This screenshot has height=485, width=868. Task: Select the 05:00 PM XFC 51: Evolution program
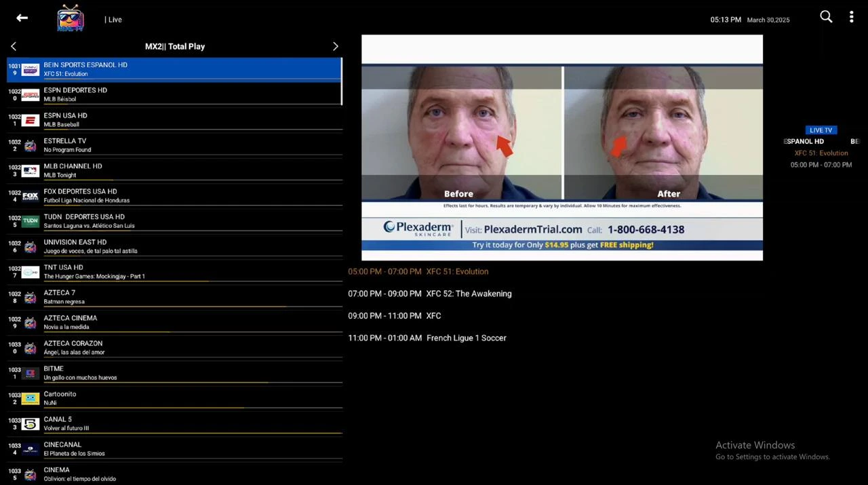click(418, 271)
